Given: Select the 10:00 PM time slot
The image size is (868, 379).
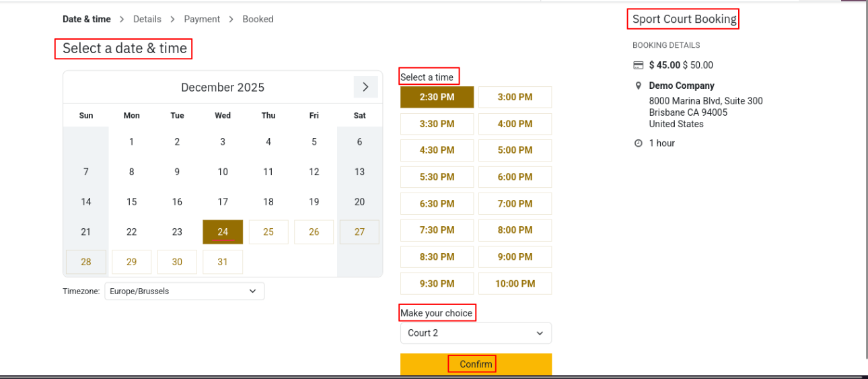Looking at the screenshot, I should [515, 283].
